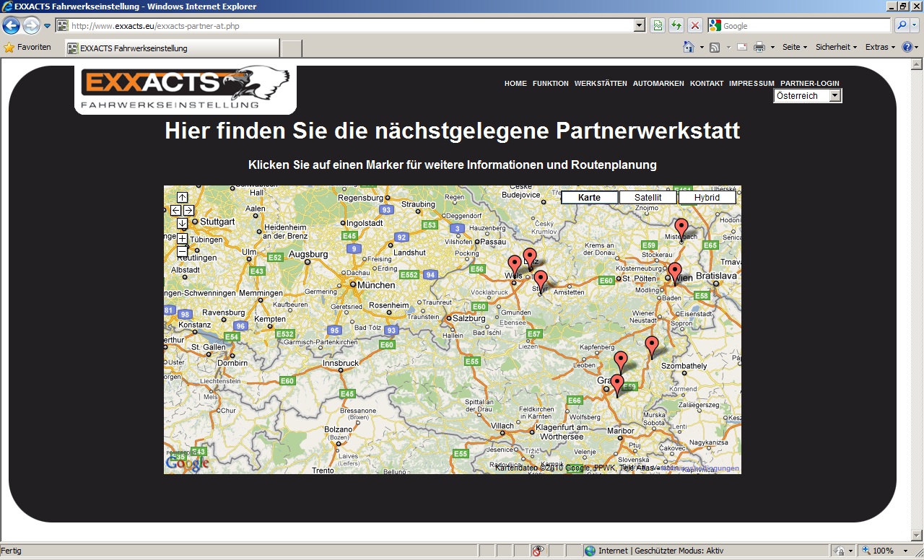Click the Google logo on the map
This screenshot has height=560, width=924.
(187, 463)
